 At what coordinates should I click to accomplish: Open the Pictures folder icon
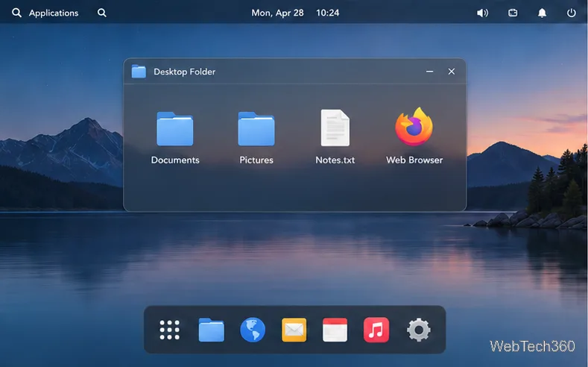[256, 129]
